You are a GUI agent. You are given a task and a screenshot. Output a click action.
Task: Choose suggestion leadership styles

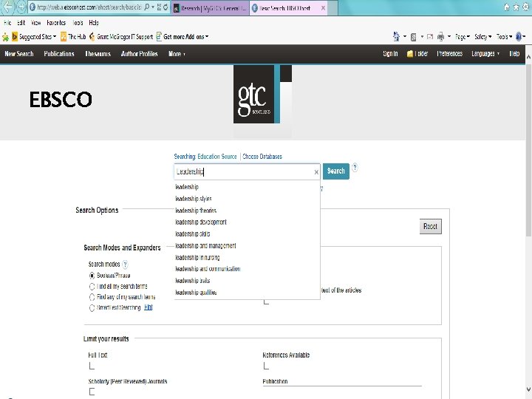coord(194,199)
